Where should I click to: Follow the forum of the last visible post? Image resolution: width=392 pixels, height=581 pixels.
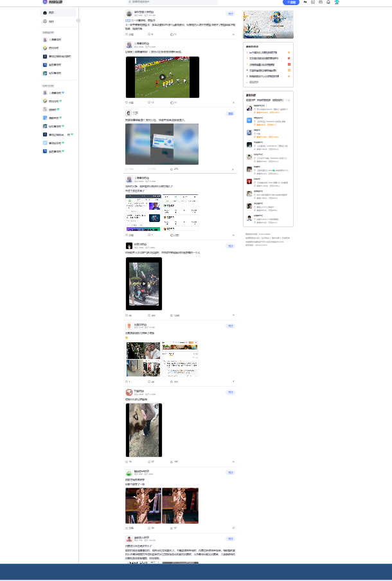pyautogui.click(x=230, y=539)
